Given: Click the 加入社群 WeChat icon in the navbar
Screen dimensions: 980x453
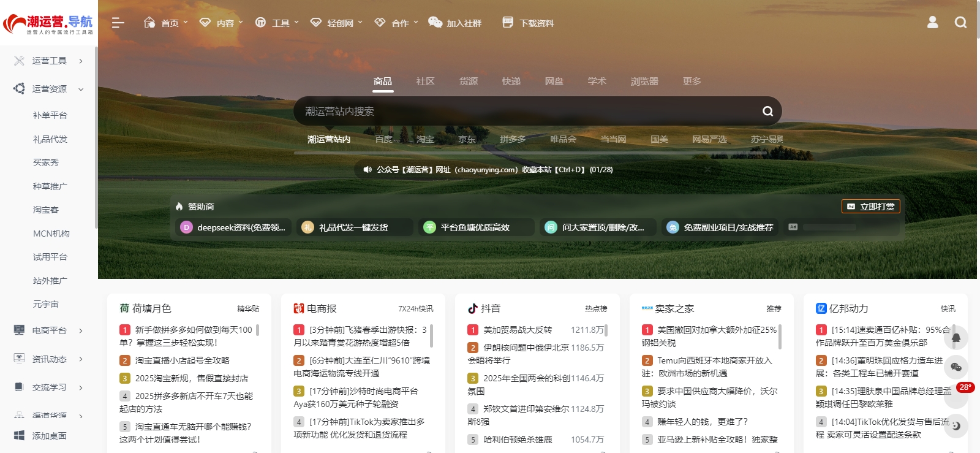Looking at the screenshot, I should pyautogui.click(x=435, y=23).
